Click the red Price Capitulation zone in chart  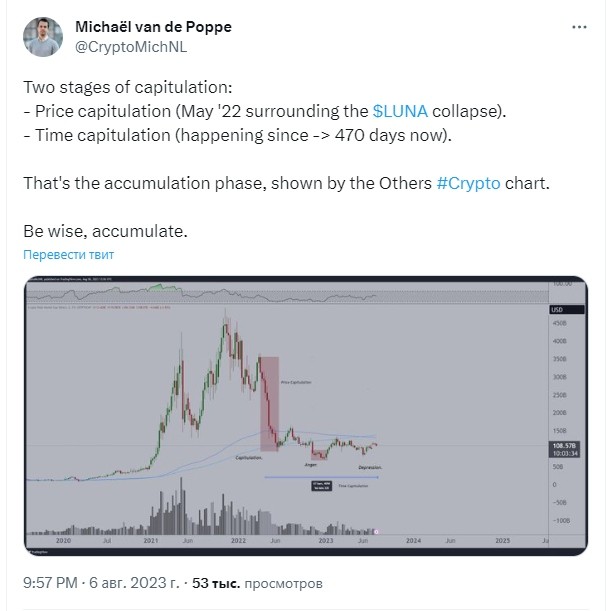269,404
